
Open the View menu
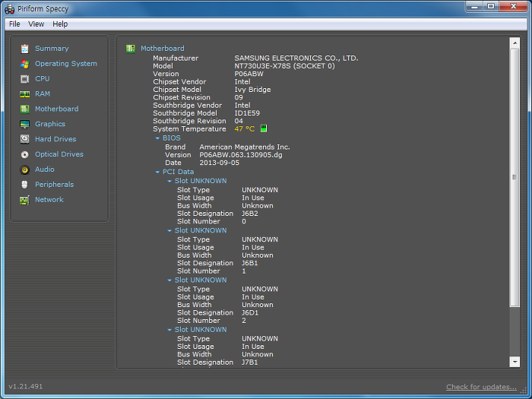36,24
